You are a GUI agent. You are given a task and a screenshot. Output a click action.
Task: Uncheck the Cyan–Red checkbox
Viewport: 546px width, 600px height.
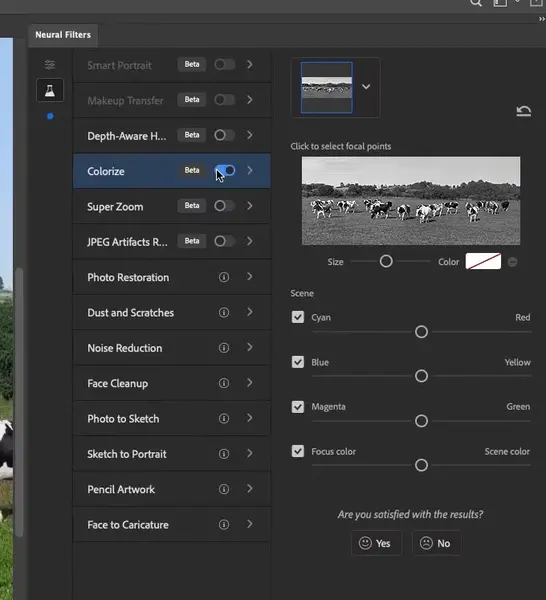tap(298, 317)
